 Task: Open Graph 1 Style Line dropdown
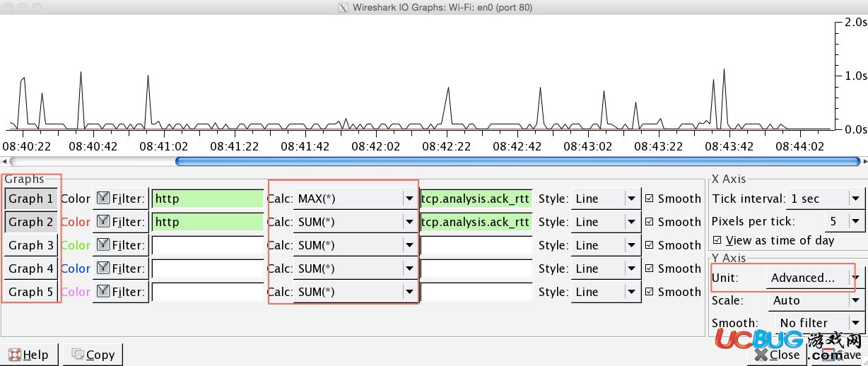pyautogui.click(x=606, y=199)
